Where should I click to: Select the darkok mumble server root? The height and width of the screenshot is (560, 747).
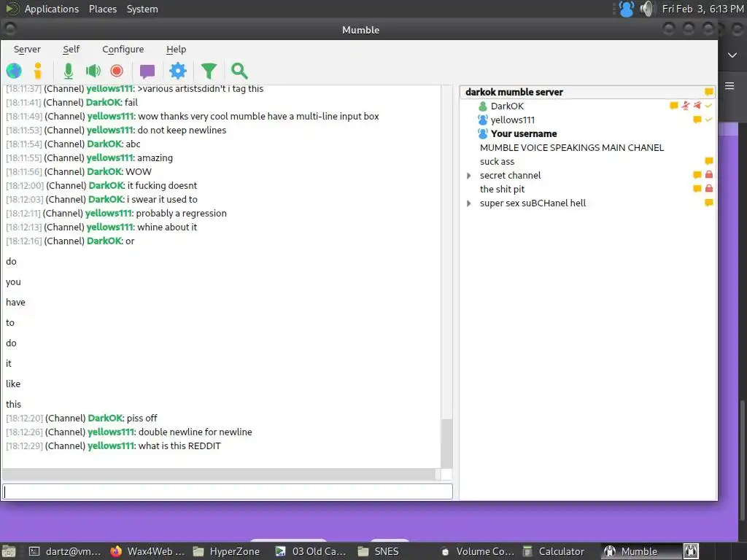coord(514,92)
